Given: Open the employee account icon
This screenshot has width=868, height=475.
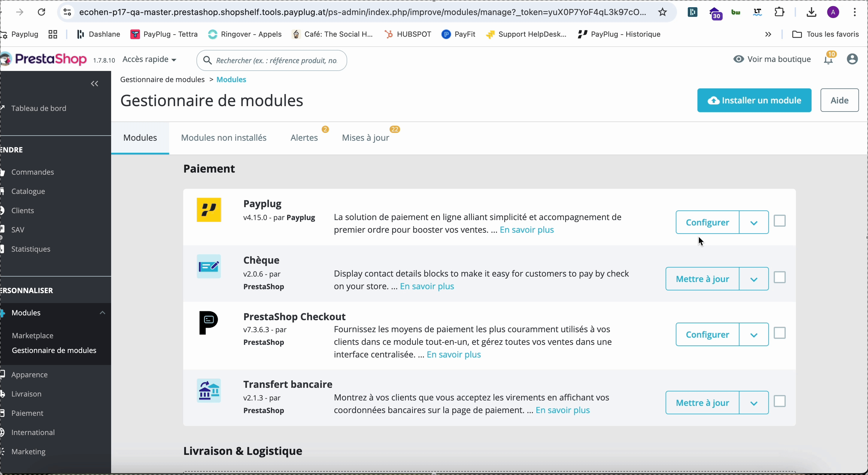Looking at the screenshot, I should (852, 60).
